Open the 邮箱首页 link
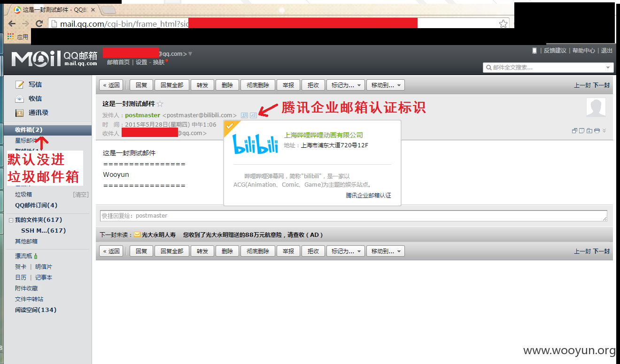The height and width of the screenshot is (364, 620). 118,62
